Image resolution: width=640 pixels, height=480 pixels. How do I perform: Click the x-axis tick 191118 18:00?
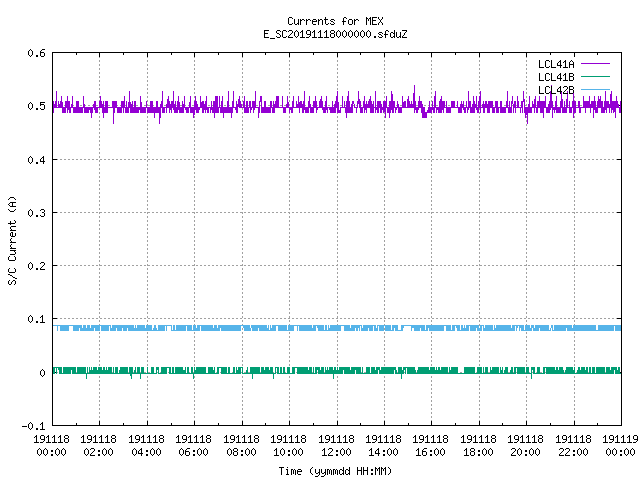[478, 446]
